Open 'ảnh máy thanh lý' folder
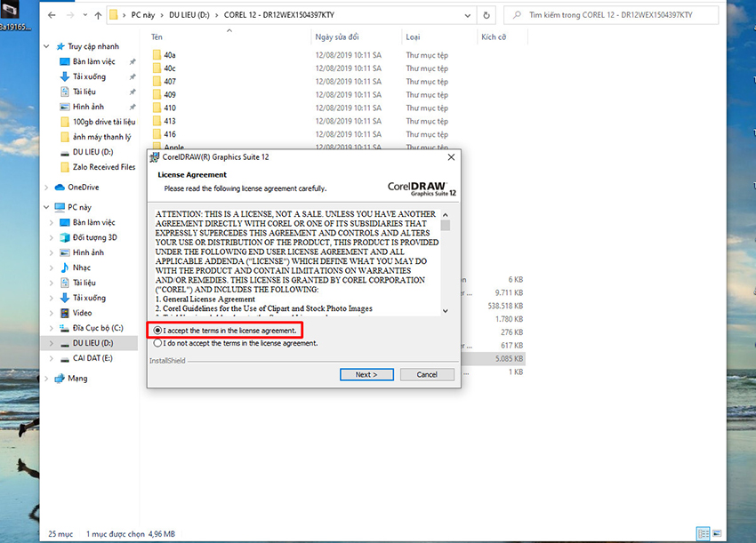 point(101,137)
